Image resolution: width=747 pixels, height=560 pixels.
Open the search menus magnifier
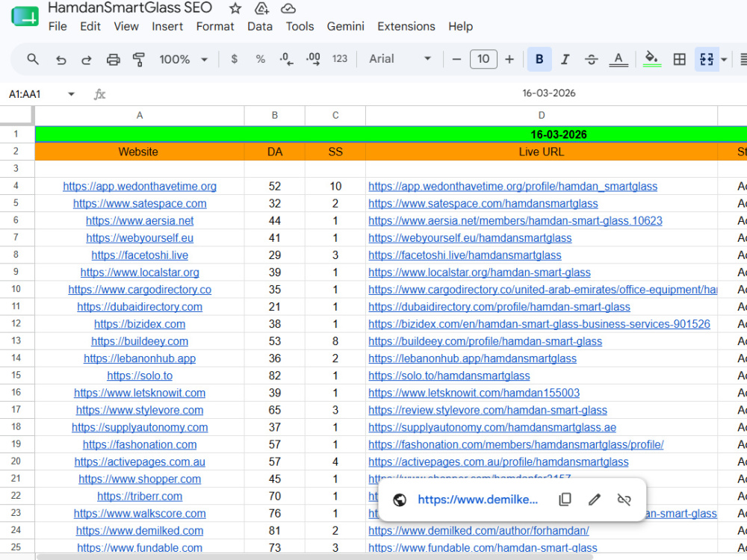pyautogui.click(x=33, y=59)
